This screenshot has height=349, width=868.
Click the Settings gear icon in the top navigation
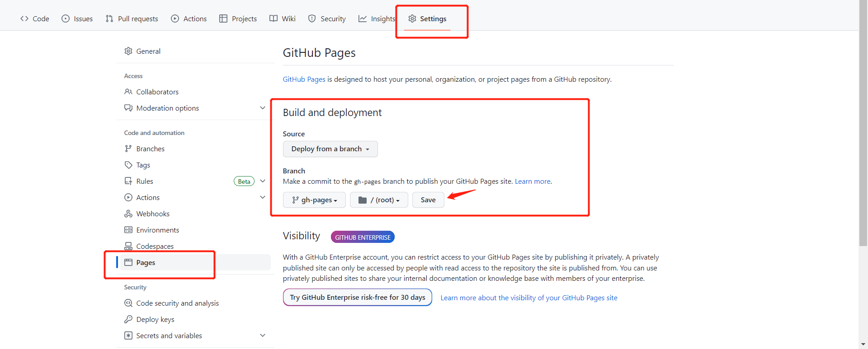[412, 19]
